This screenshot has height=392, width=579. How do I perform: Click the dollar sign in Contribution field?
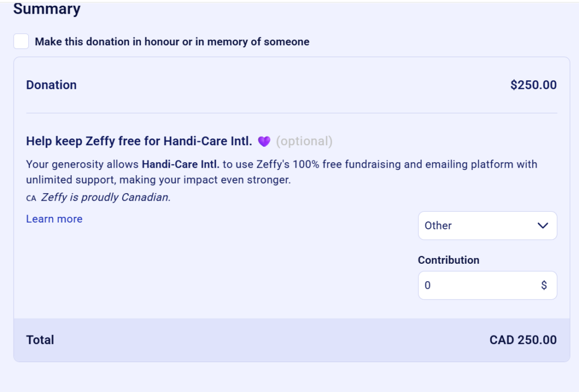(544, 285)
